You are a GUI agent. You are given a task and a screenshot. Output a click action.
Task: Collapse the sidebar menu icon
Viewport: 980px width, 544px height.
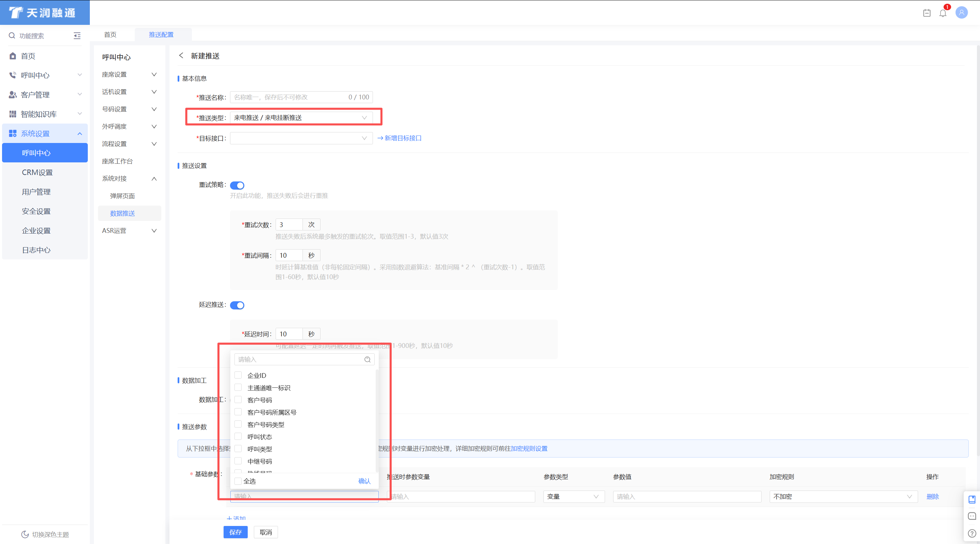click(77, 36)
